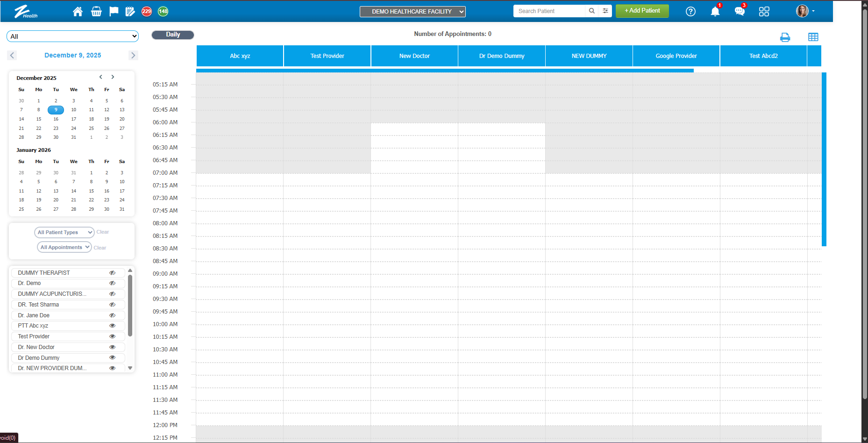Print the appointment schedule

point(785,37)
